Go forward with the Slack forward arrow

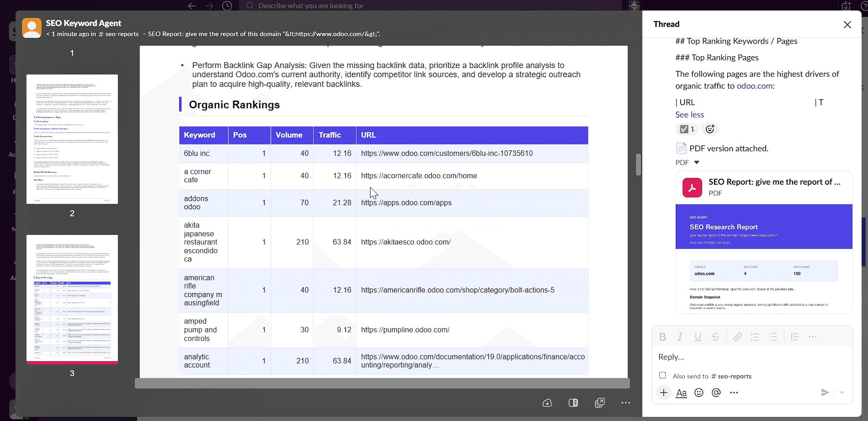[209, 5]
